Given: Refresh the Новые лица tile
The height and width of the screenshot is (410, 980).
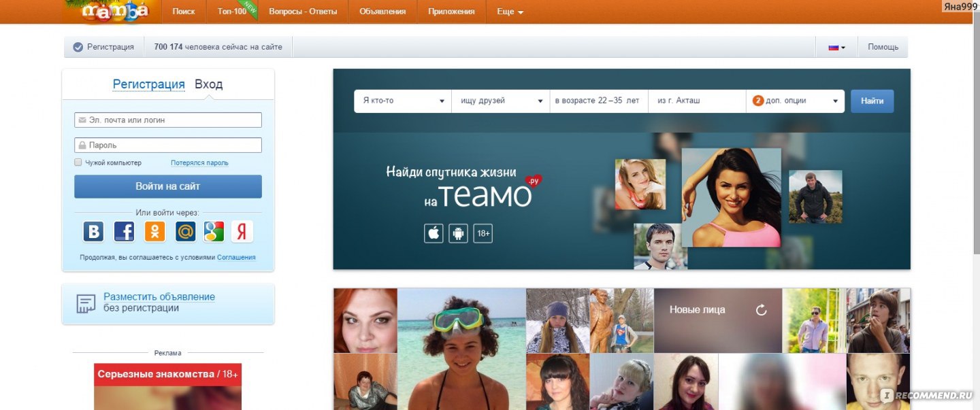Looking at the screenshot, I should [762, 310].
